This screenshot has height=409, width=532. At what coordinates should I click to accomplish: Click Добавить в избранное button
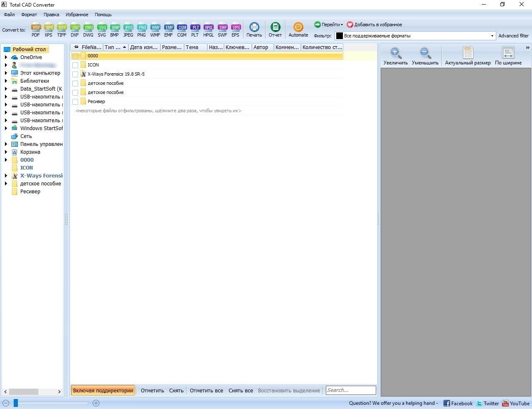[374, 25]
